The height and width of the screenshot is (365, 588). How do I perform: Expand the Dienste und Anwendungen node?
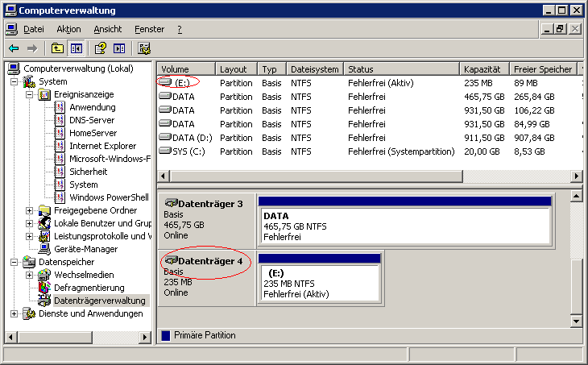(x=14, y=313)
